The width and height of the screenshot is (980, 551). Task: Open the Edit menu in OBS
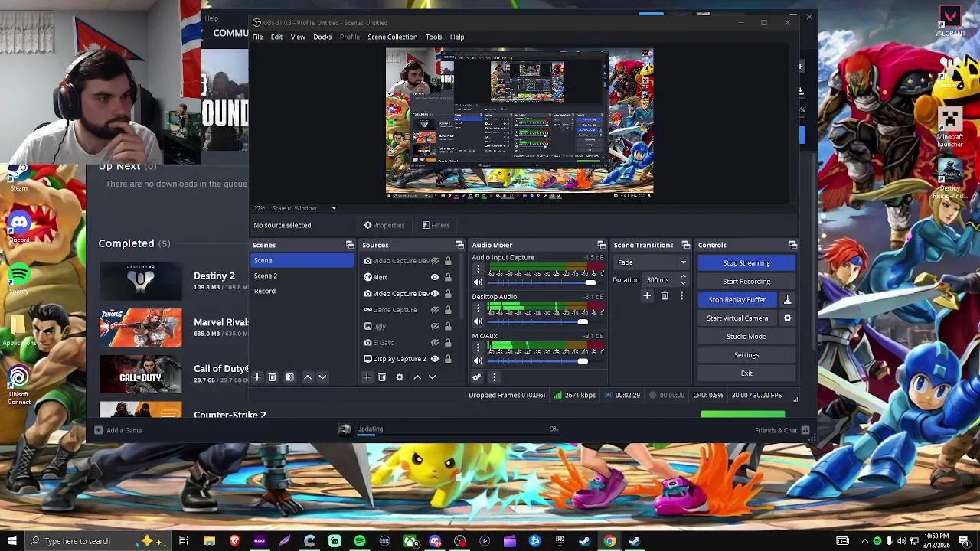(276, 37)
